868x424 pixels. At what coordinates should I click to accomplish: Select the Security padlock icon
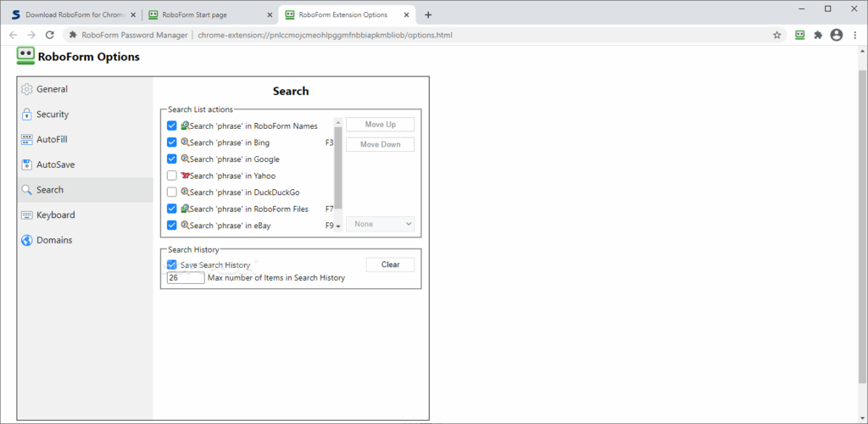pyautogui.click(x=26, y=114)
